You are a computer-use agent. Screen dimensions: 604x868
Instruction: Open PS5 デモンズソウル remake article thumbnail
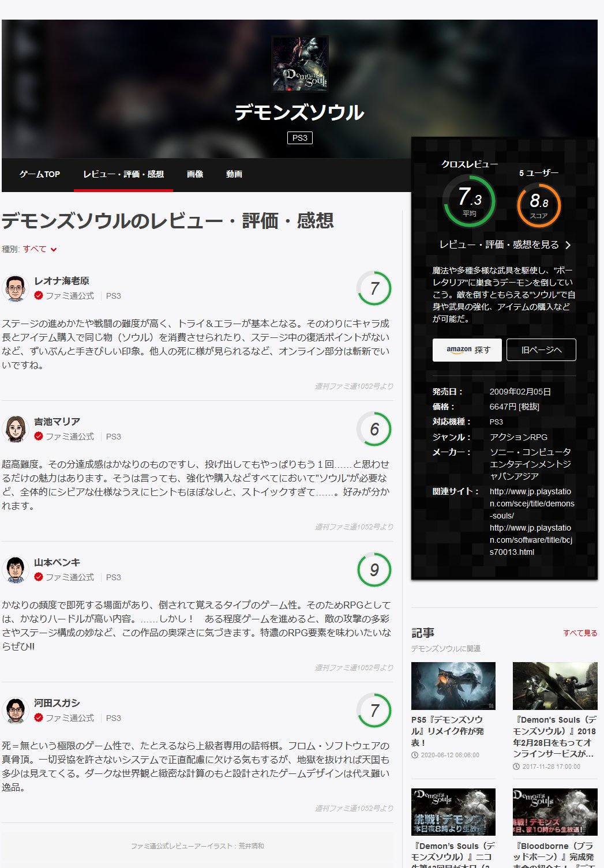[453, 686]
